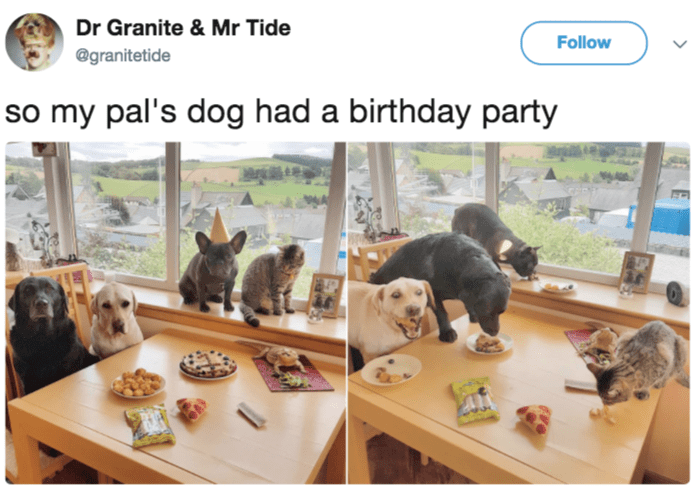The image size is (699, 495).
Task: Open the tweet options chevron menu
Action: [679, 44]
